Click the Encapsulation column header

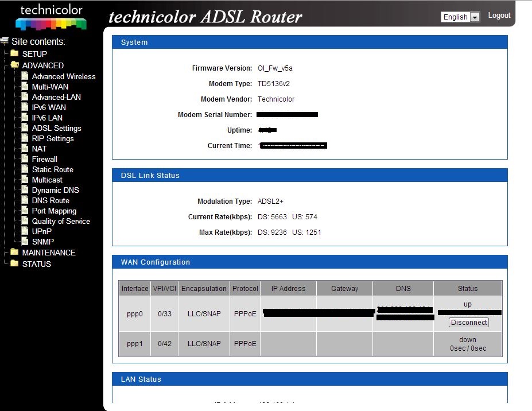pos(204,289)
